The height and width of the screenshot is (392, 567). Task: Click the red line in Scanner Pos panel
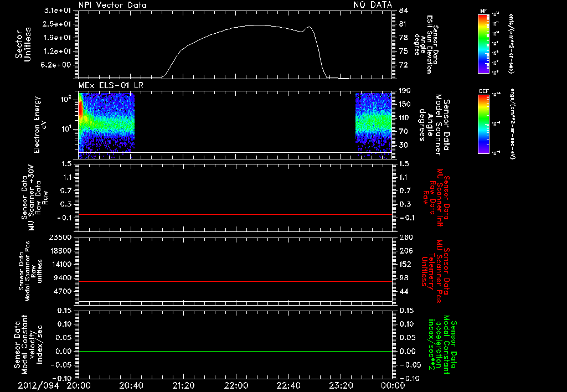(235, 281)
